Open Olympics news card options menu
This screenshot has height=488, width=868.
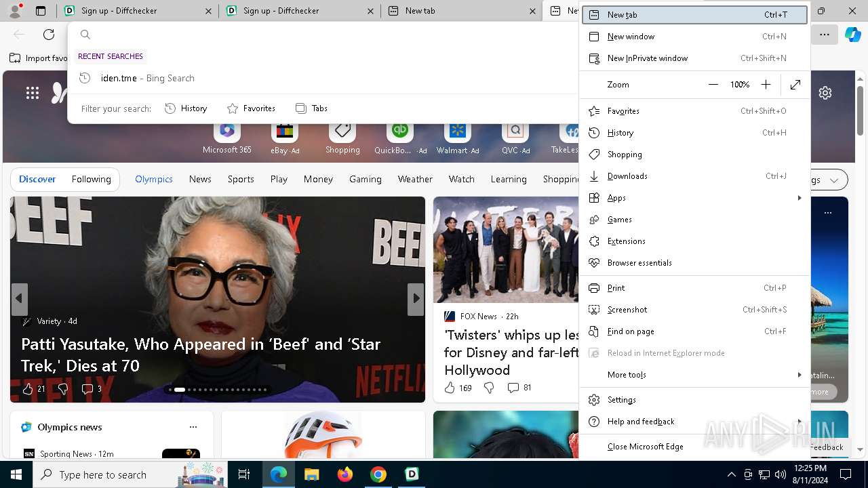point(193,427)
